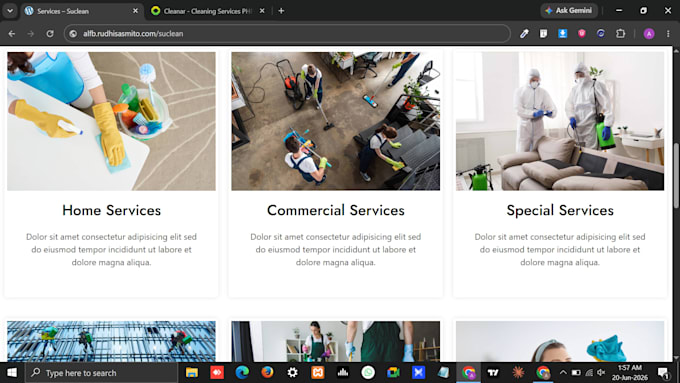Open the pink shield extension icon
The image size is (680, 383).
(x=582, y=33)
